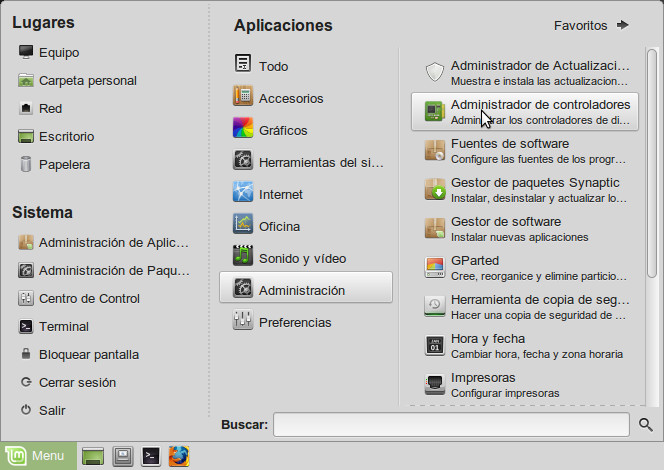Image resolution: width=664 pixels, height=470 pixels.
Task: Click the show desktop taskbar icon
Action: 93,456
